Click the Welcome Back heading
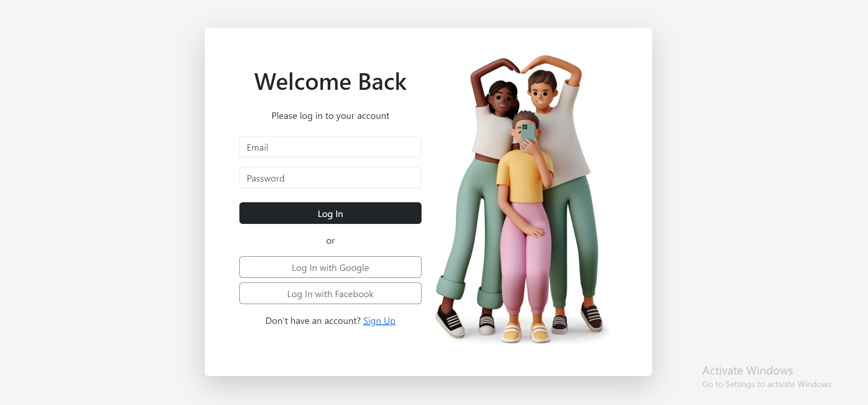The width and height of the screenshot is (868, 405). (x=330, y=82)
